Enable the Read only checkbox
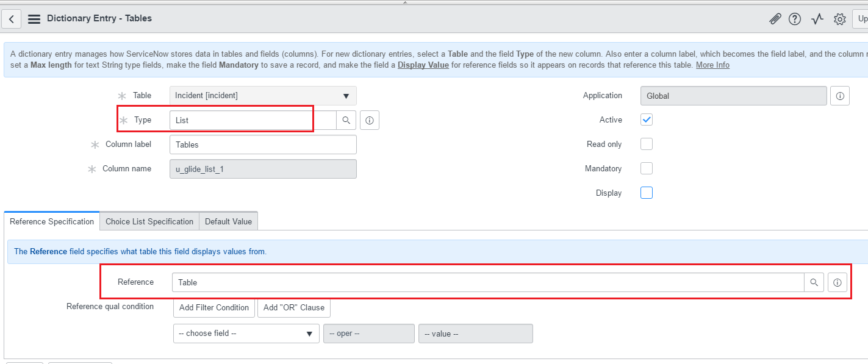Image resolution: width=868 pixels, height=364 pixels. pyautogui.click(x=647, y=144)
